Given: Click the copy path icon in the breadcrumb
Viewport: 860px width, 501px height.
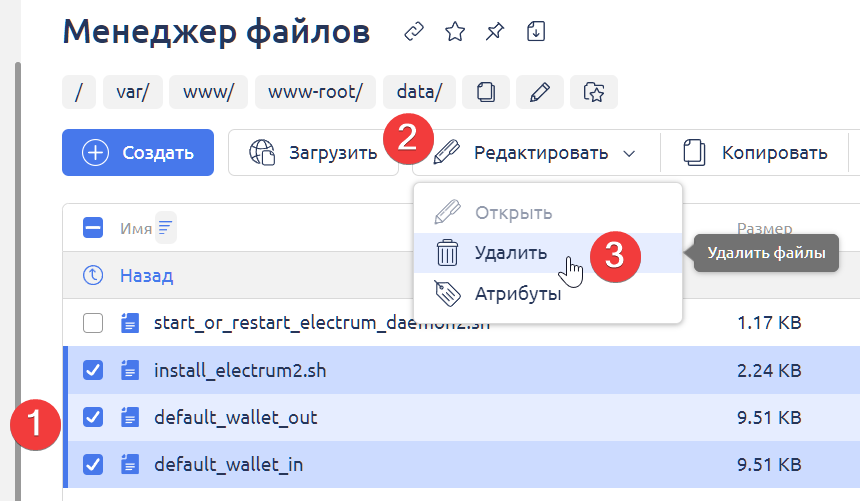Looking at the screenshot, I should coord(487,92).
